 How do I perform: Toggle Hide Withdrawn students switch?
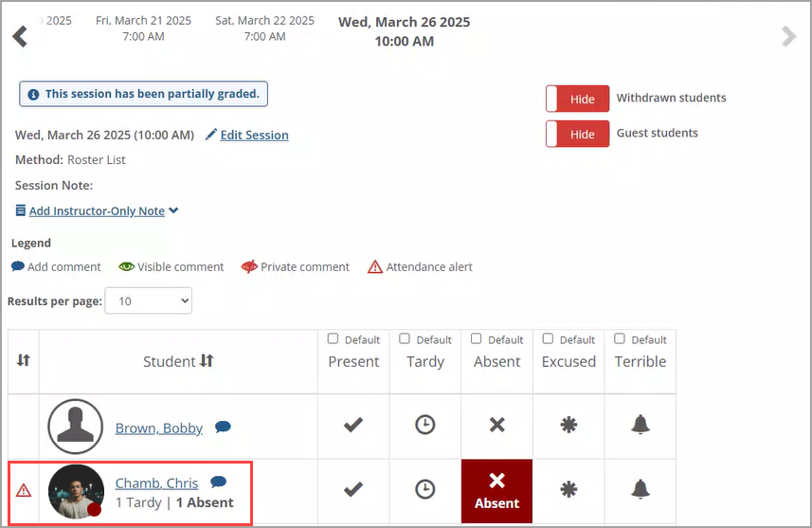tap(577, 99)
